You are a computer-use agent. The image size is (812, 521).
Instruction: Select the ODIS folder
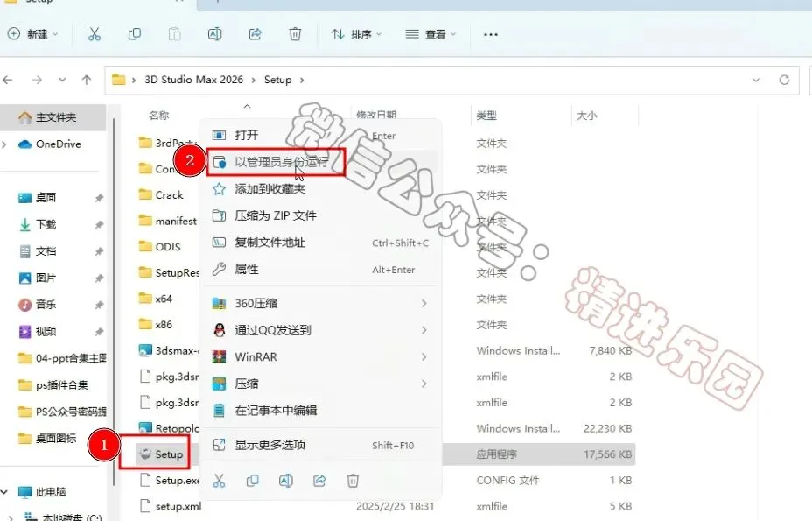point(160,247)
